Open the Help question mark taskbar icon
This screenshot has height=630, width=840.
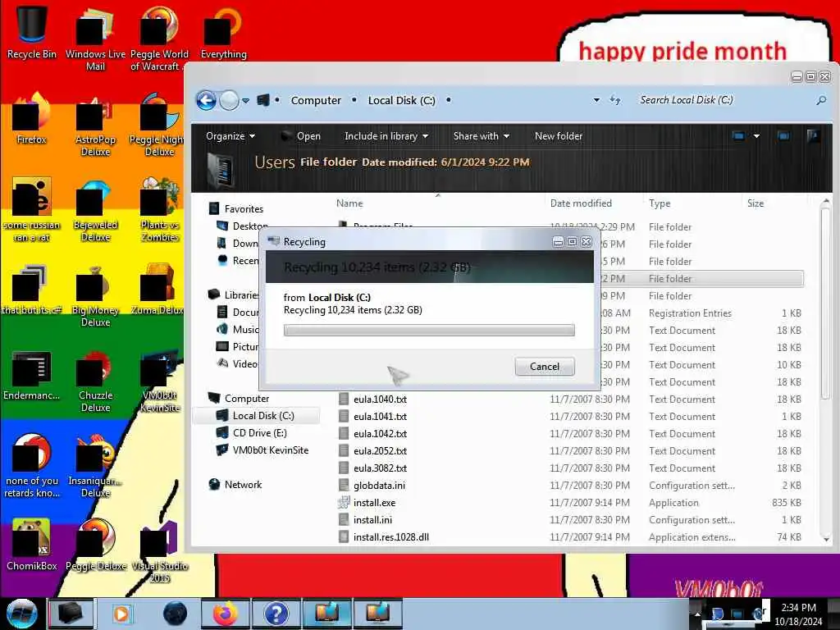pos(276,614)
